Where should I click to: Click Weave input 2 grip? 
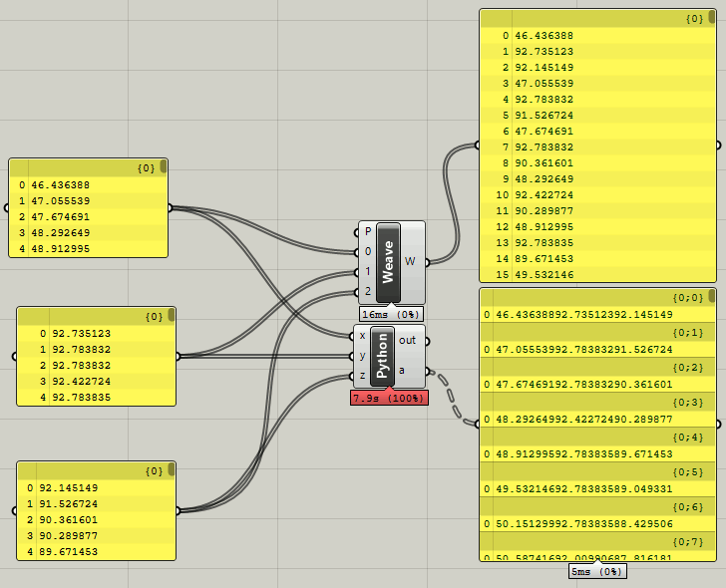click(356, 292)
